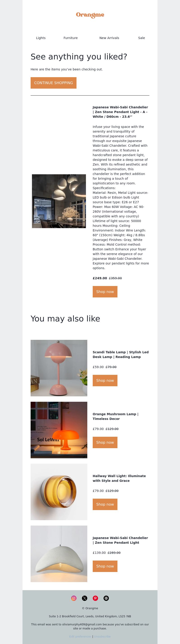The image size is (180, 644).
Task: Click the Edit preferences link
Action: [x=80, y=637]
